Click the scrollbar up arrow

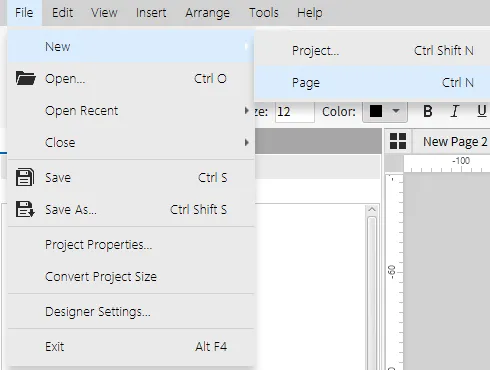pos(372,210)
